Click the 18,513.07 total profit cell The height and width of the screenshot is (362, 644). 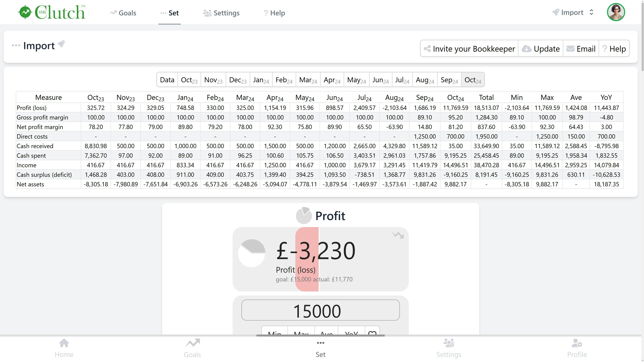point(486,108)
